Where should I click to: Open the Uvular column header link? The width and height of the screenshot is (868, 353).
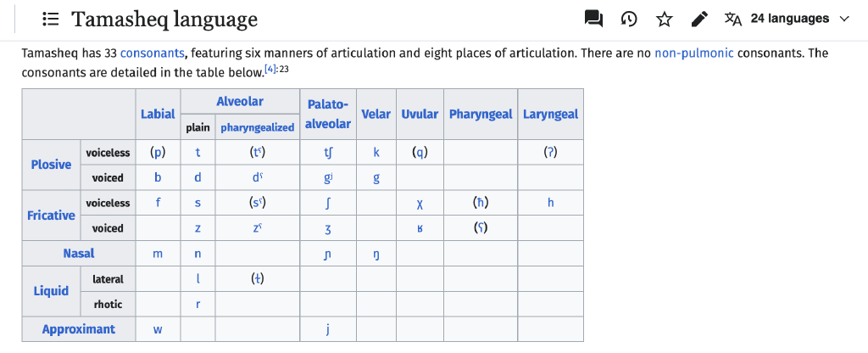point(420,114)
